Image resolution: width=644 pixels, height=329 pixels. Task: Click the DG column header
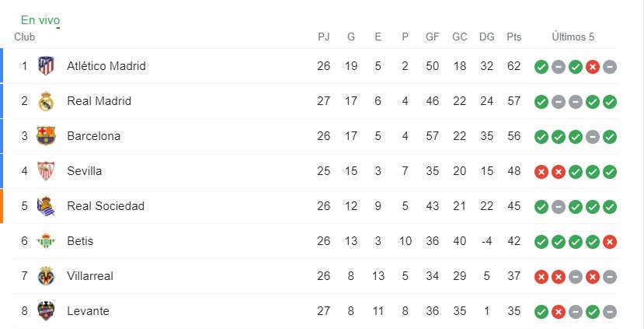[x=487, y=37]
